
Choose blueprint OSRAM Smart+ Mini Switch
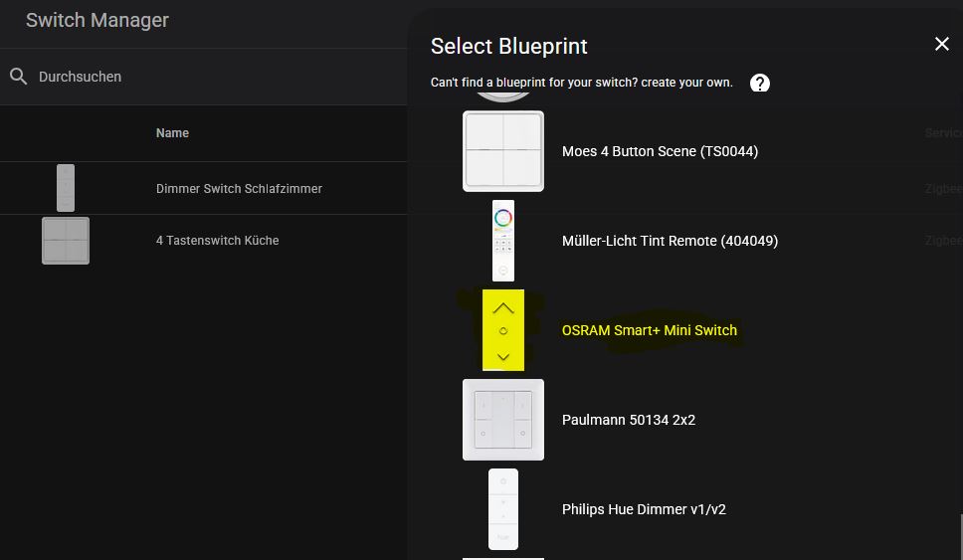click(x=650, y=330)
